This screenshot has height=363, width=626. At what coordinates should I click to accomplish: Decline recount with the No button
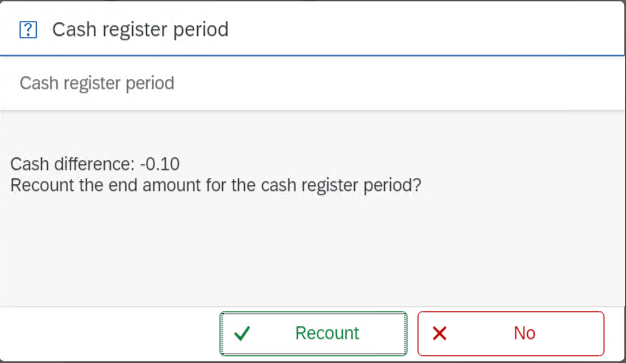511,333
